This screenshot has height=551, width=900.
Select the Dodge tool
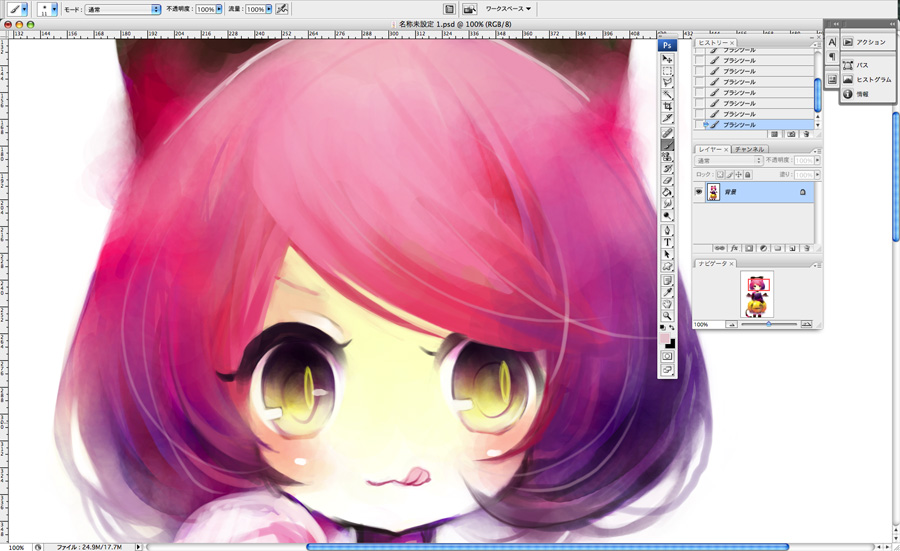(667, 216)
